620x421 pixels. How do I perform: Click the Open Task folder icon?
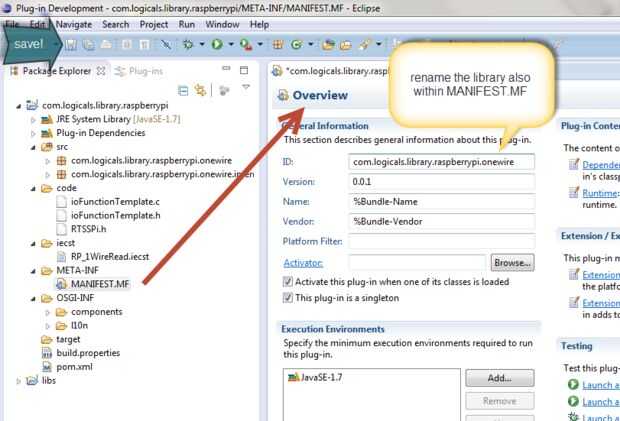(345, 44)
